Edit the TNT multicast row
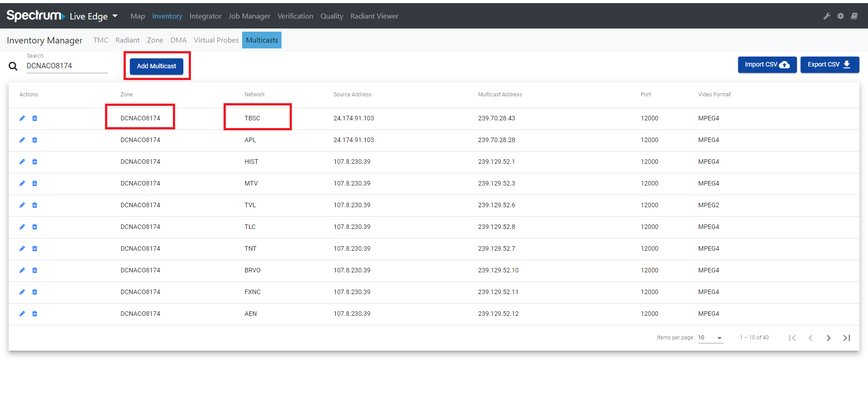The height and width of the screenshot is (395, 868). pyautogui.click(x=22, y=248)
